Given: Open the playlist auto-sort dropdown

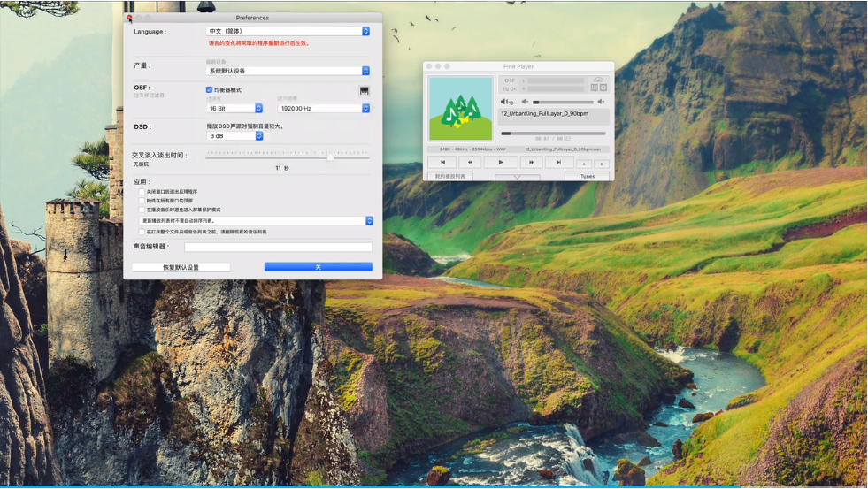Looking at the screenshot, I should click(257, 221).
